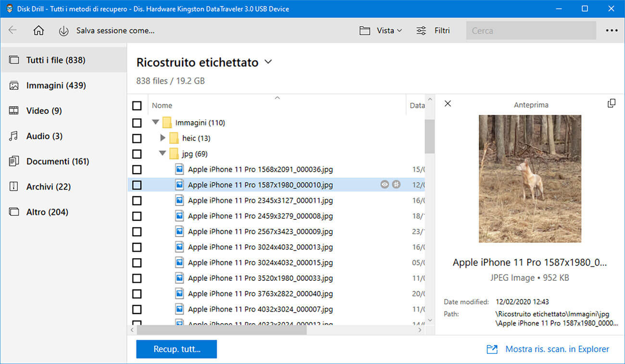
Task: Click the Explorer export icon at bottom right
Action: click(492, 350)
